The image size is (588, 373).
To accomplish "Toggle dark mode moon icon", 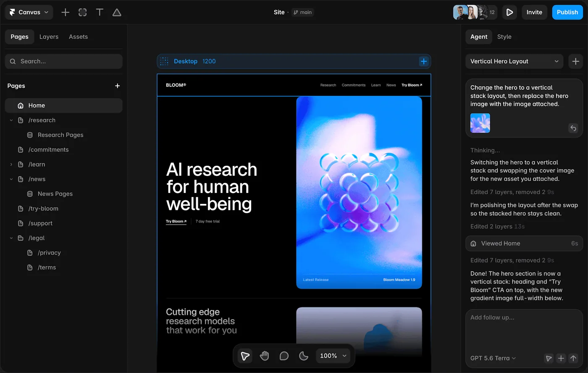I will point(303,356).
